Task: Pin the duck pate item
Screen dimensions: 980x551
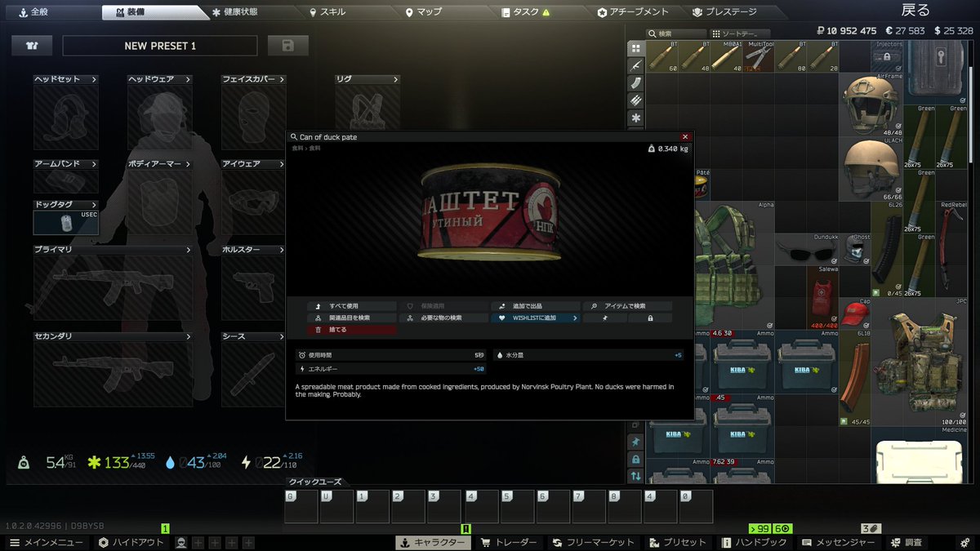Action: click(605, 318)
